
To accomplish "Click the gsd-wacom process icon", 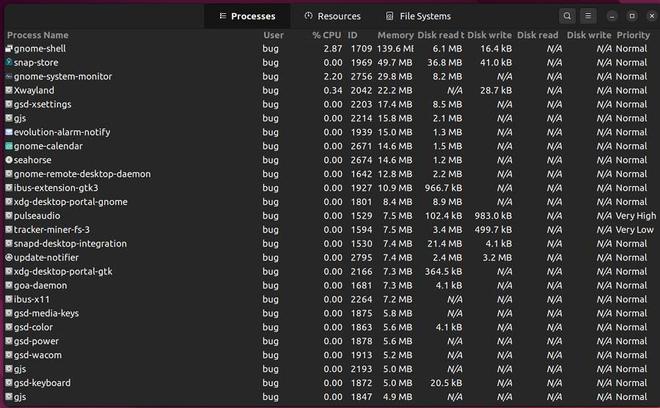I will [x=9, y=355].
